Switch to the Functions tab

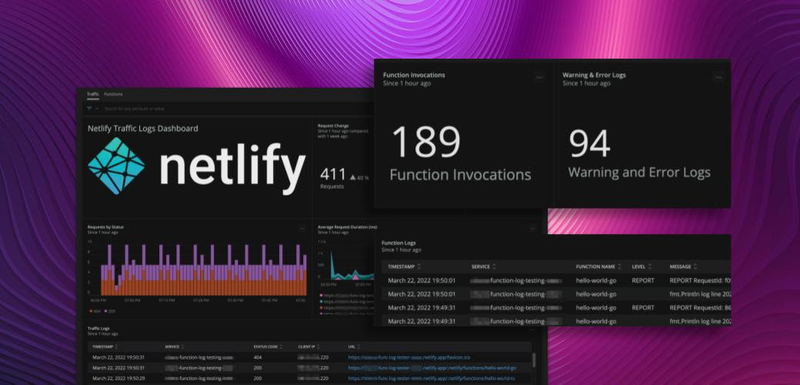(x=113, y=94)
